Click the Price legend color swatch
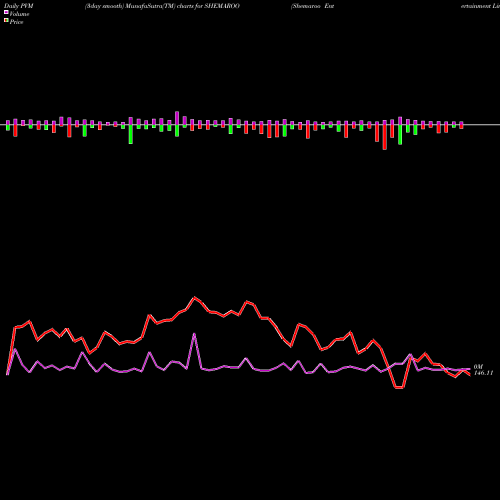Screen dimensions: 500x500 pyautogui.click(x=6, y=21)
